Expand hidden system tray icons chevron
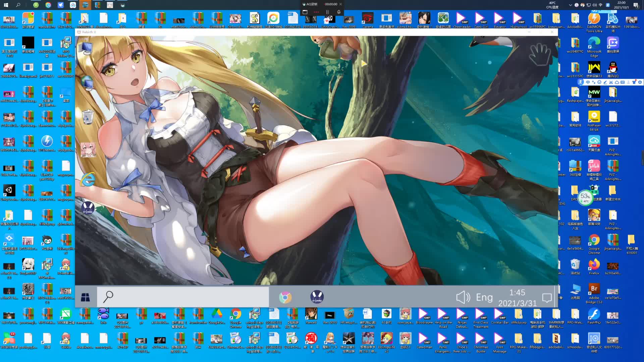This screenshot has height=362, width=644. pos(570,5)
